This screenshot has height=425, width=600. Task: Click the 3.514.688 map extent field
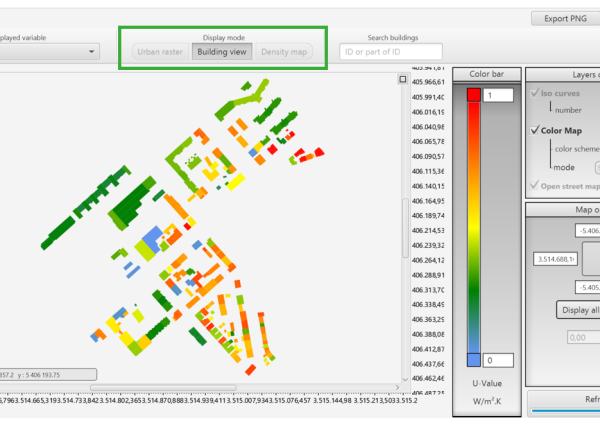(x=555, y=259)
